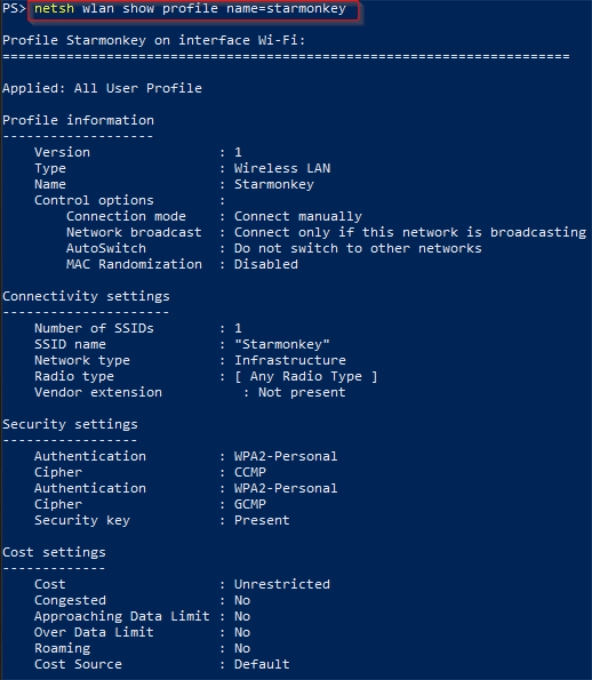Click the Security settings section header
Screen dimensions: 592x680
tap(70, 425)
